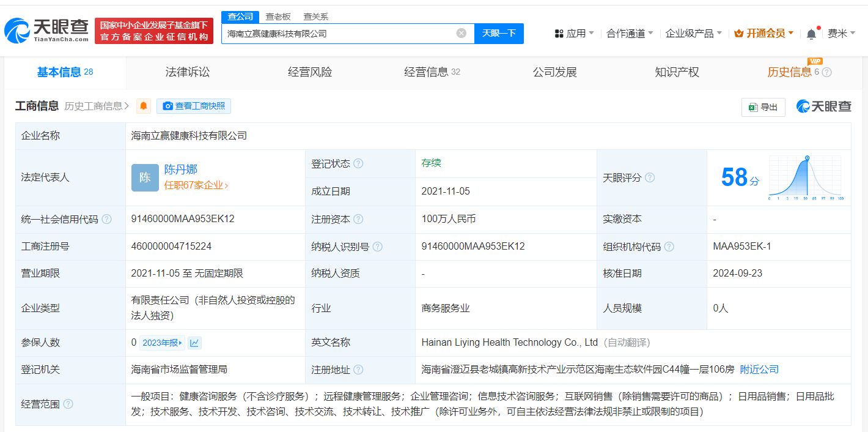Click the orange bell icon beside 工商信息
The width and height of the screenshot is (868, 432).
143,106
